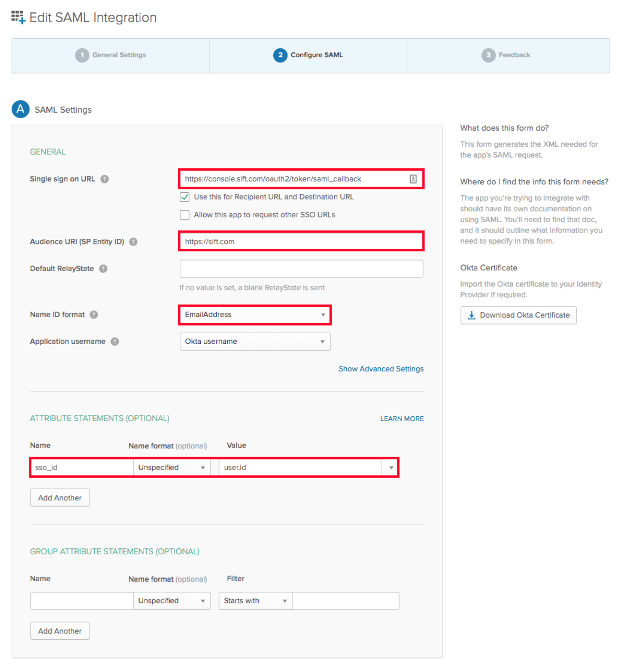Click the GENERAL section heading
The width and height of the screenshot is (630, 672).
coord(48,152)
